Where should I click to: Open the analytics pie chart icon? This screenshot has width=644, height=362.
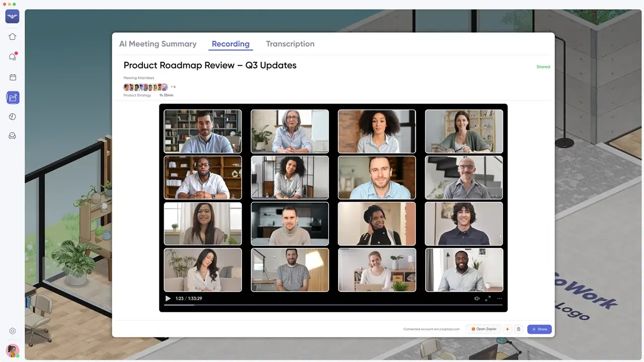pyautogui.click(x=13, y=117)
